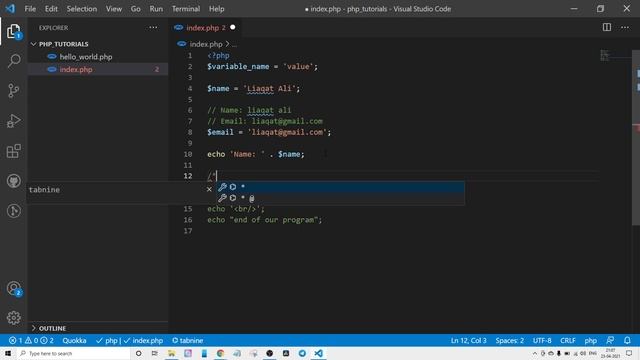
Task: Expand breadcrumb chevron after index.php
Action: coord(227,44)
